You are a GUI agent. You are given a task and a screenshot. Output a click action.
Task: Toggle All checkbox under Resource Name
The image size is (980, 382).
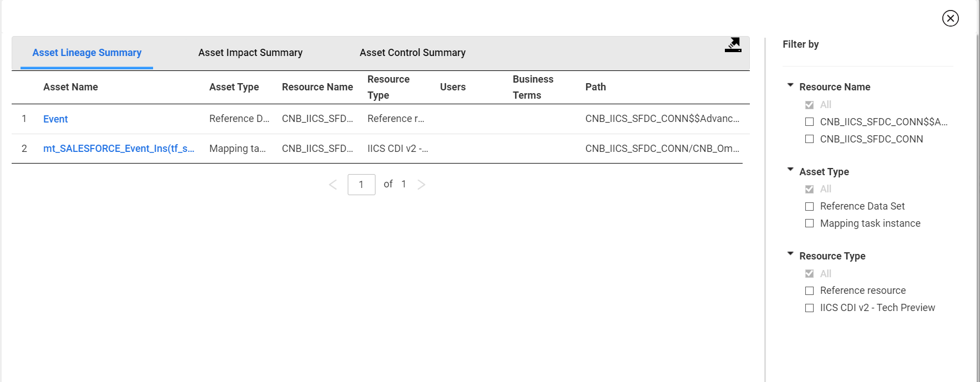point(809,105)
